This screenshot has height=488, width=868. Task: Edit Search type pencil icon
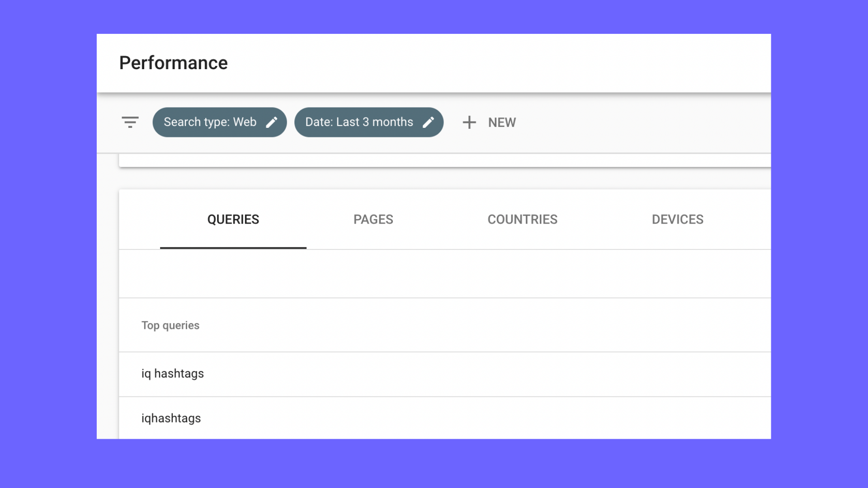click(272, 122)
